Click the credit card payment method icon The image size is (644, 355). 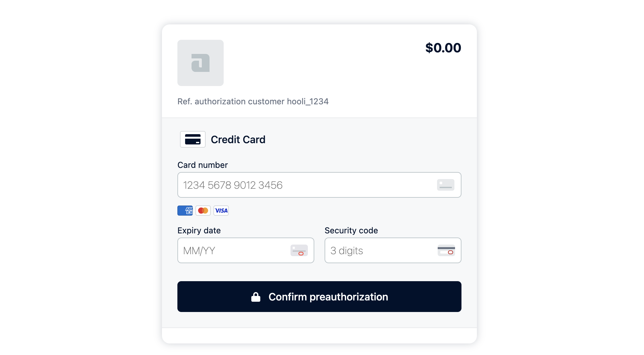coord(193,139)
